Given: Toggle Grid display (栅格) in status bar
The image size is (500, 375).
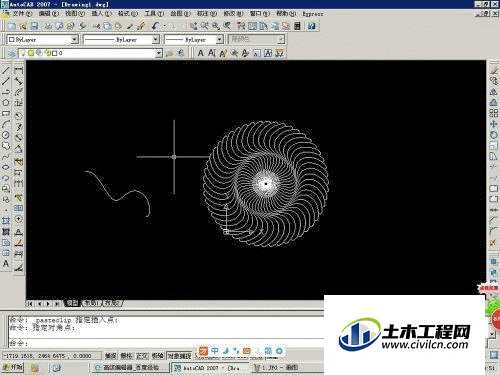Looking at the screenshot, I should pos(126,356).
